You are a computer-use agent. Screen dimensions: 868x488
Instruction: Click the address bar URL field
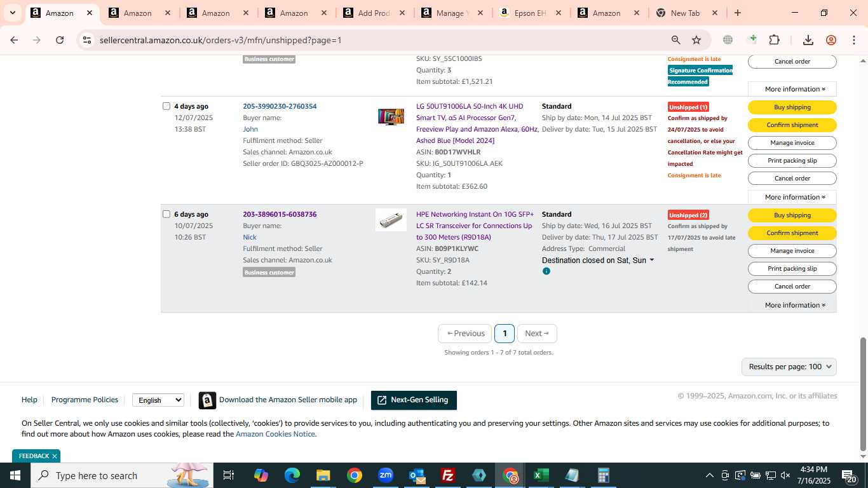click(x=381, y=40)
